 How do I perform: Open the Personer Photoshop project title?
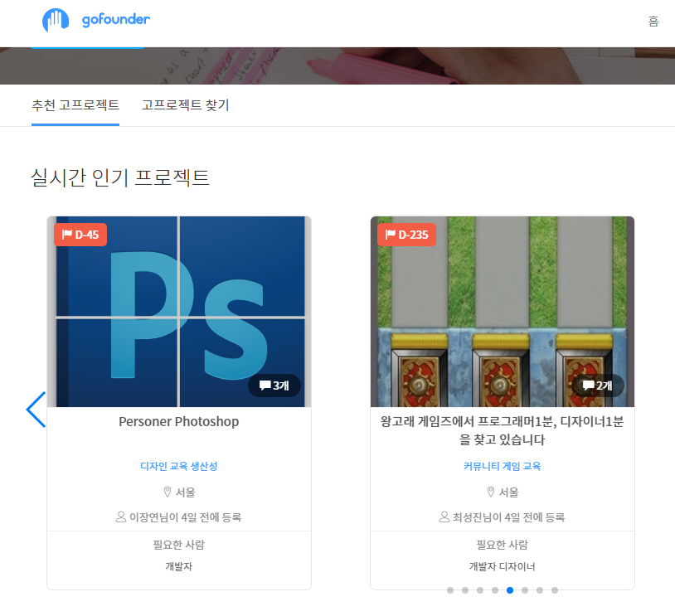click(178, 421)
